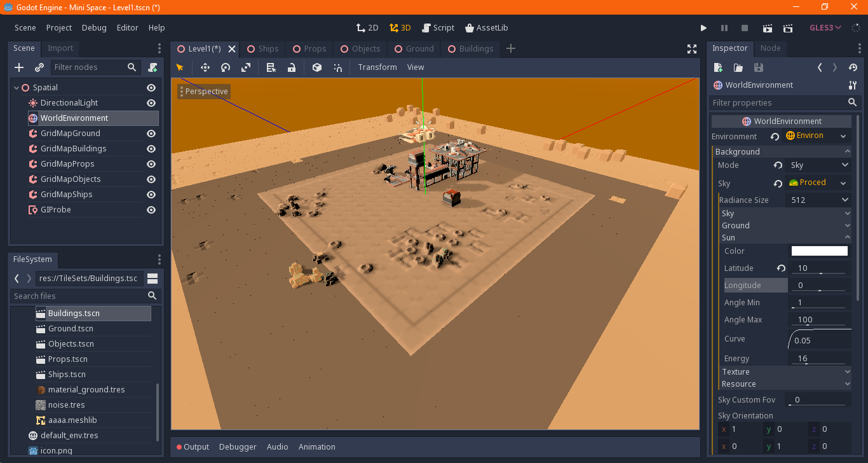Click the Sun Color white swatch
This screenshot has width=868, height=463.
pyautogui.click(x=819, y=251)
